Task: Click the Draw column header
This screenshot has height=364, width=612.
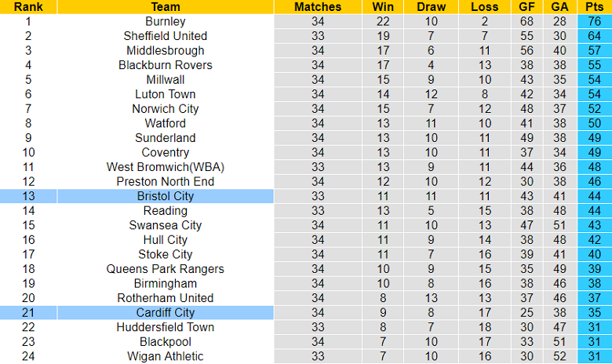Action: (431, 7)
